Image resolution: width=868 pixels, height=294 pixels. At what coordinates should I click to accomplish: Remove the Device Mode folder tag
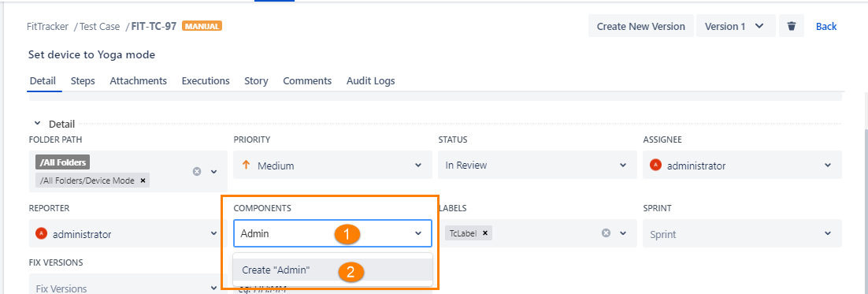click(x=143, y=180)
